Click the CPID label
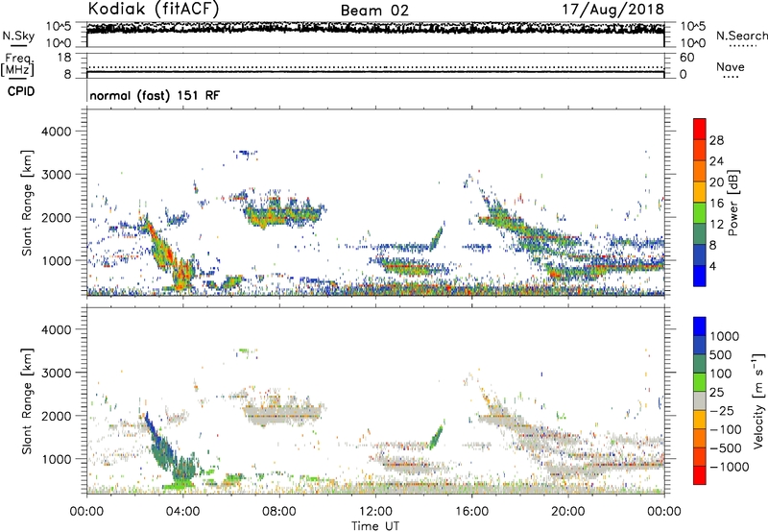 21,91
